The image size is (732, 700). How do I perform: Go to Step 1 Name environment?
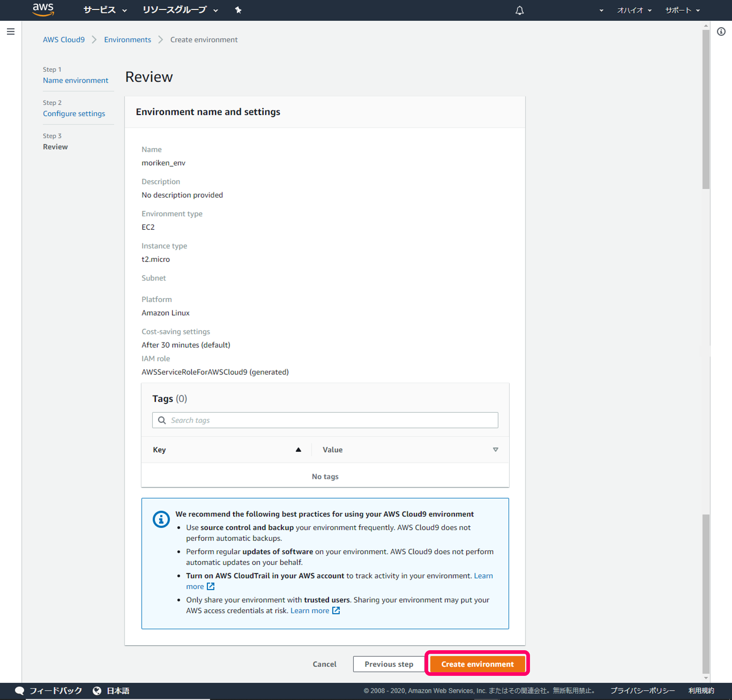click(x=75, y=80)
